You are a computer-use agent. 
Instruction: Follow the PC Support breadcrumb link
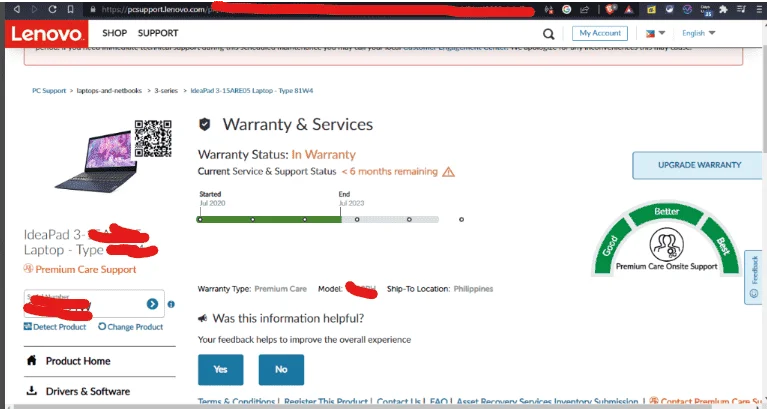tap(49, 91)
